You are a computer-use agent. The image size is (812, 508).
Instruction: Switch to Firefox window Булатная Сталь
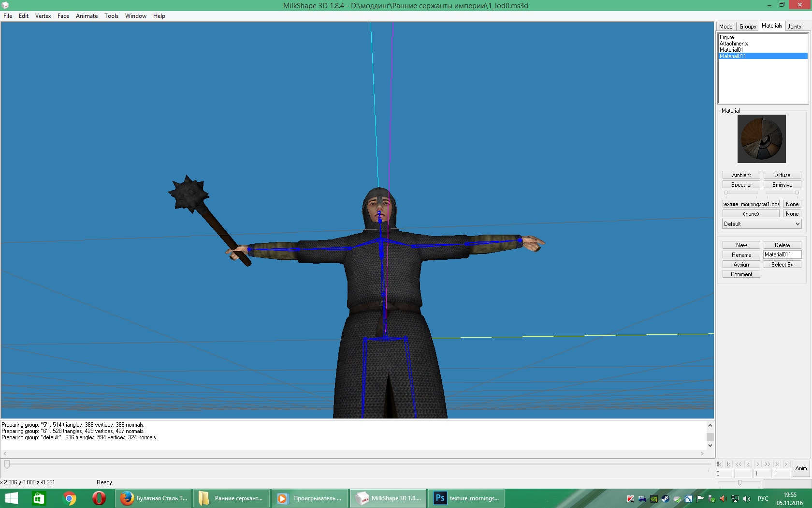pos(154,498)
